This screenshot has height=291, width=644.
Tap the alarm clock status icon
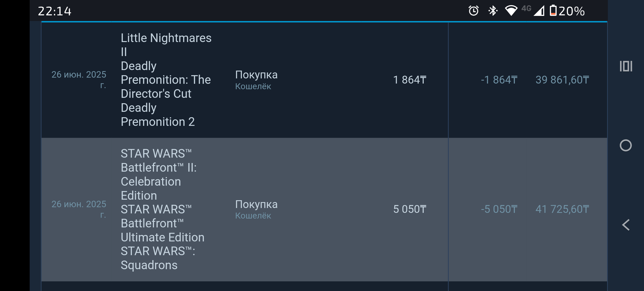473,11
